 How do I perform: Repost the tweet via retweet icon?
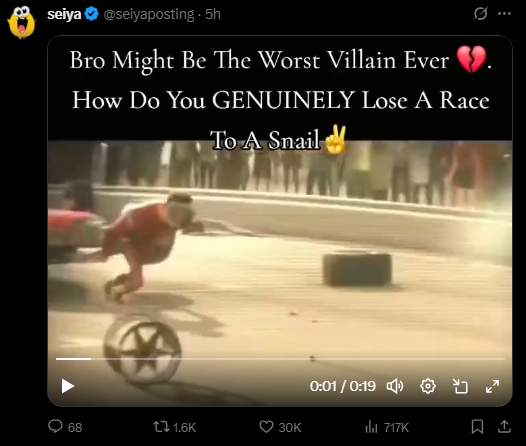click(161, 427)
